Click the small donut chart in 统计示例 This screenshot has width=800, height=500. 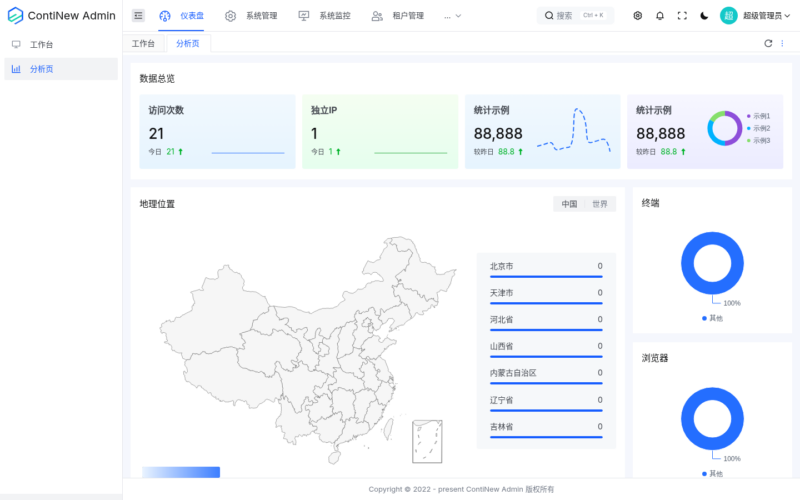pyautogui.click(x=724, y=128)
